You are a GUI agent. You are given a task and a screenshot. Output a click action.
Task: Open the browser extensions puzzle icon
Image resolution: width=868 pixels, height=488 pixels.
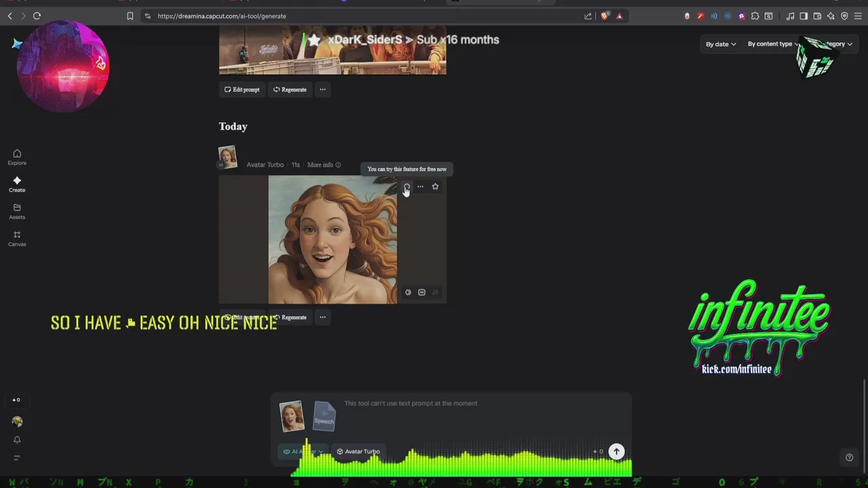(x=755, y=16)
